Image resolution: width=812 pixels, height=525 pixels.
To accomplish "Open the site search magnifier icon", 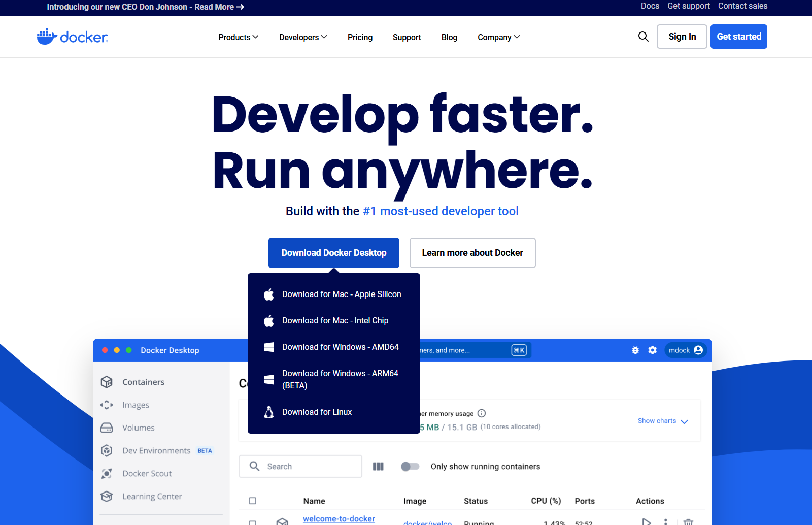I will [x=643, y=37].
